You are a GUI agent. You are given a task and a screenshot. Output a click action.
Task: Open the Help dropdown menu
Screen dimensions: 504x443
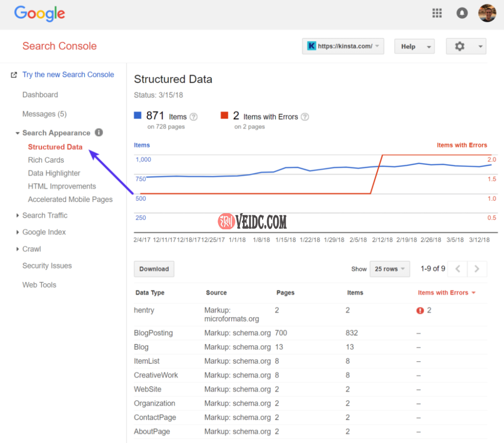pos(414,46)
